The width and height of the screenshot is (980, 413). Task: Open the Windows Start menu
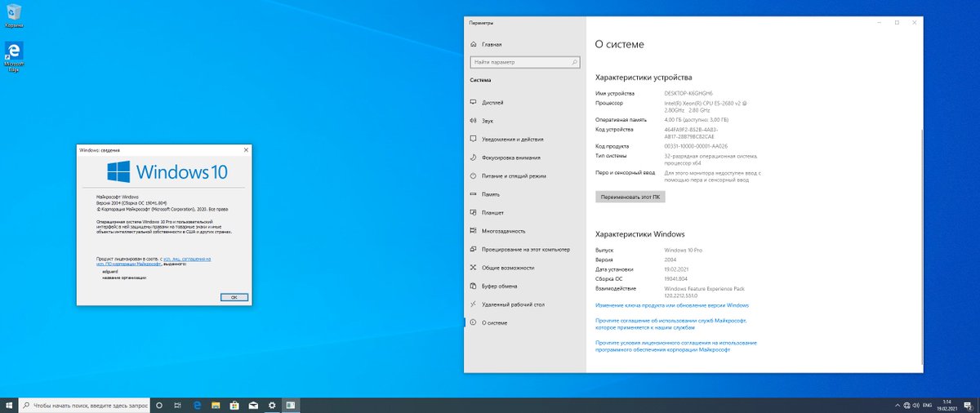click(9, 405)
